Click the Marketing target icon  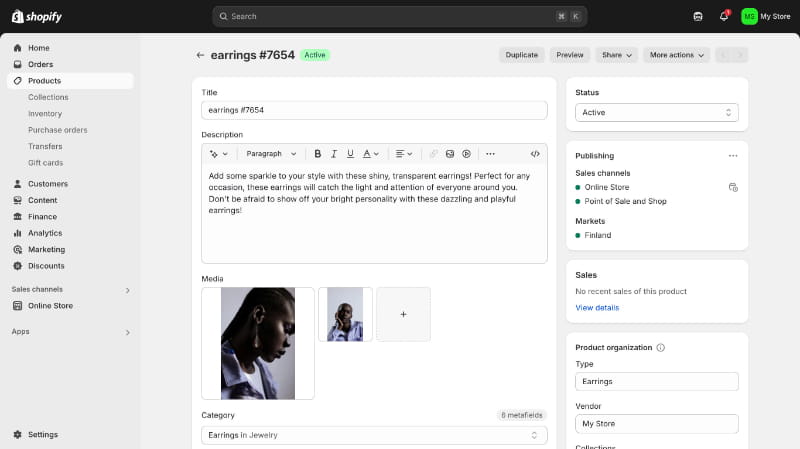tap(17, 250)
